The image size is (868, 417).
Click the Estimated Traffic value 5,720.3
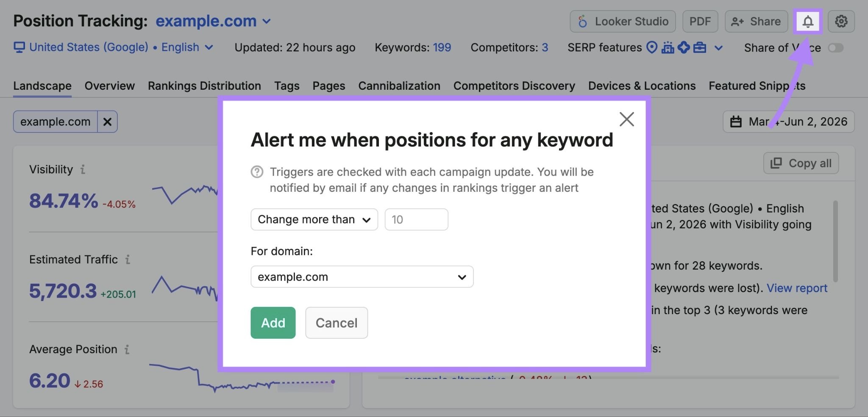63,291
